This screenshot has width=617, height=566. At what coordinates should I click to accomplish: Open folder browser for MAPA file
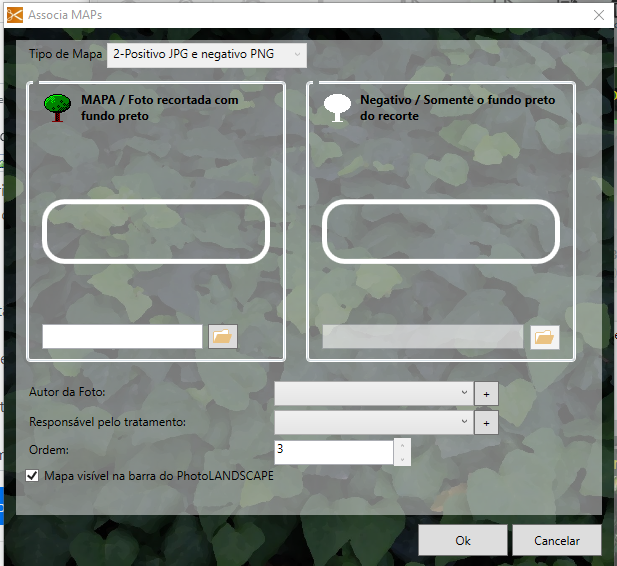tap(223, 337)
